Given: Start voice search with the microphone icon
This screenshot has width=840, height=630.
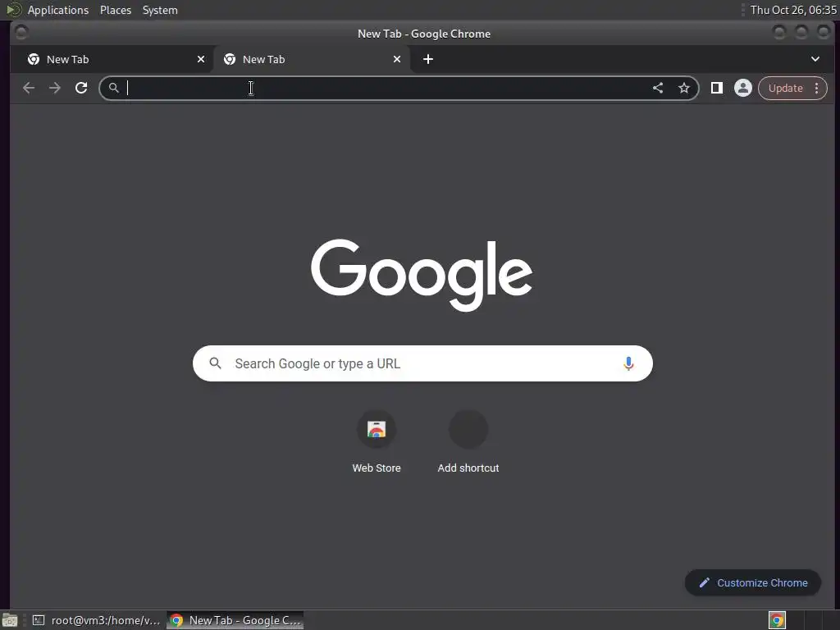Looking at the screenshot, I should pos(628,363).
